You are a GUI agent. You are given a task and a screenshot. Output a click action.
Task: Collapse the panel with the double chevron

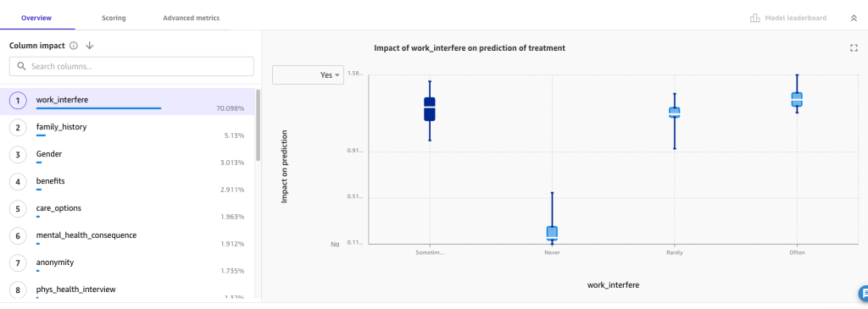854,19
